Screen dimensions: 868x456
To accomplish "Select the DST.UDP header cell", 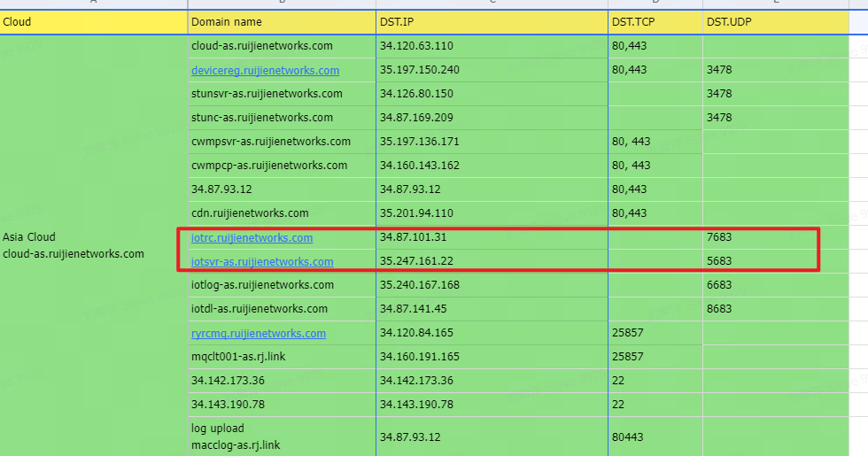I will [776, 22].
